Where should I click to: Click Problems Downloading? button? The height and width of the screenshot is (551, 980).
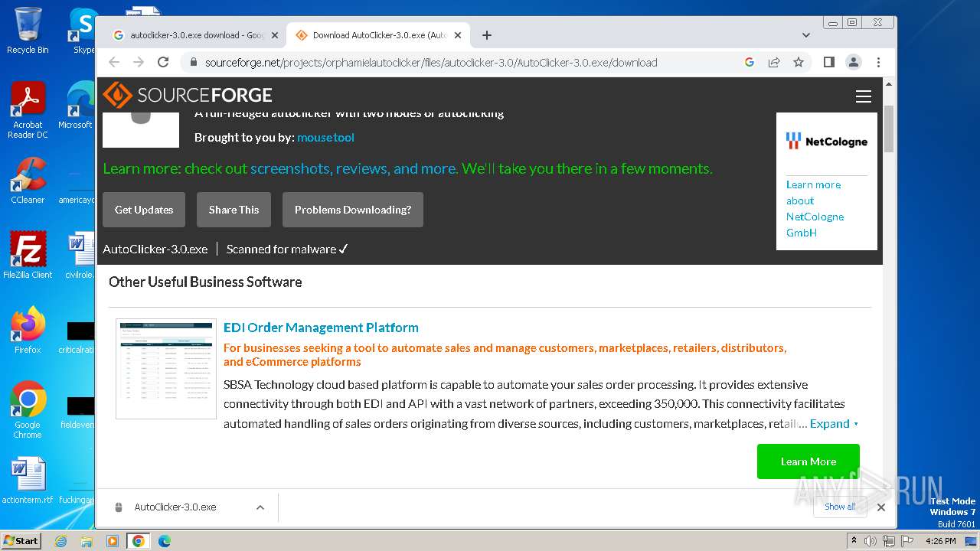(353, 210)
